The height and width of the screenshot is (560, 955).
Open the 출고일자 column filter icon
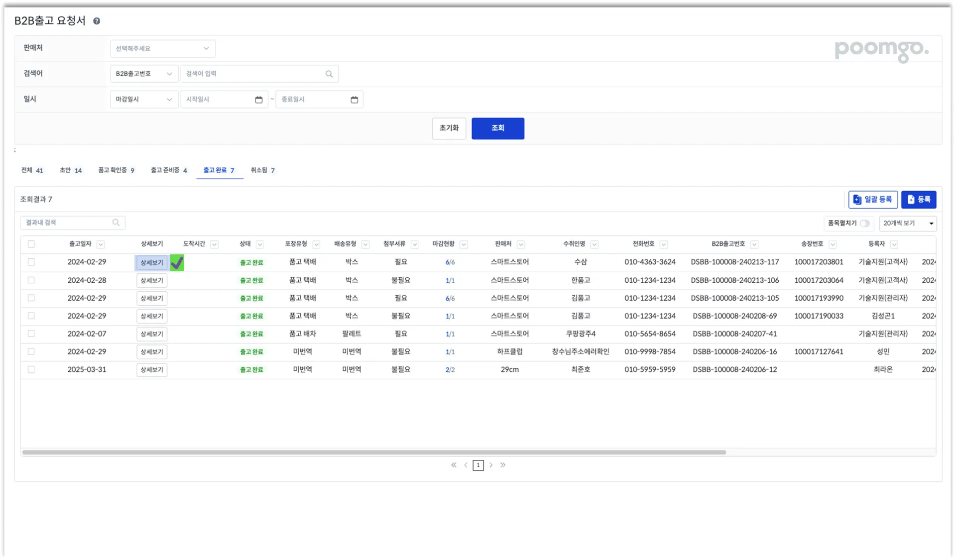click(101, 244)
